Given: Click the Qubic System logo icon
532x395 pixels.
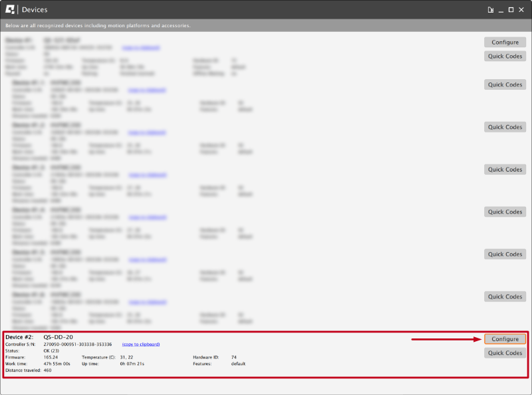Looking at the screenshot, I should click(9, 9).
